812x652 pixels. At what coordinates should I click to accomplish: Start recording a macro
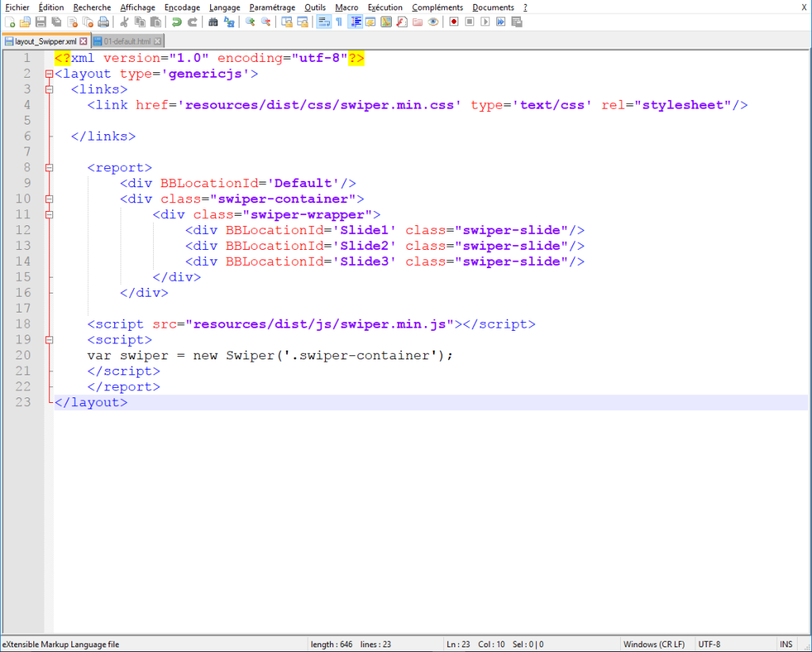[x=454, y=21]
